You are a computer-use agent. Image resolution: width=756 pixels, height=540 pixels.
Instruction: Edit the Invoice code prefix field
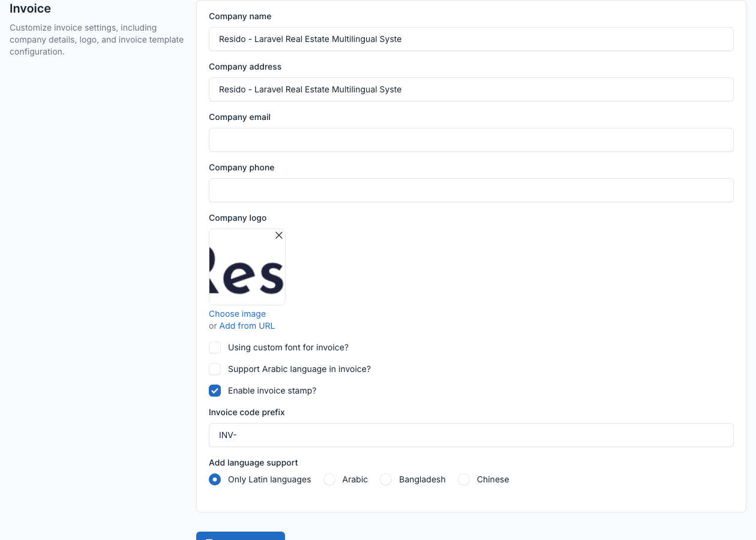(471, 435)
